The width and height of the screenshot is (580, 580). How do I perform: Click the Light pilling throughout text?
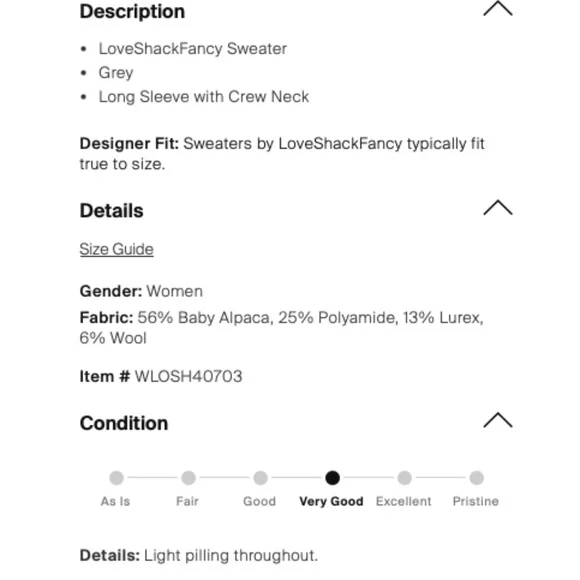(231, 556)
